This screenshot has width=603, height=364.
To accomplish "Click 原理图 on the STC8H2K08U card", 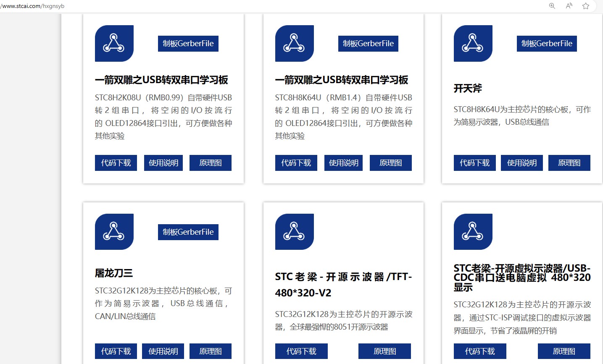I will click(211, 163).
